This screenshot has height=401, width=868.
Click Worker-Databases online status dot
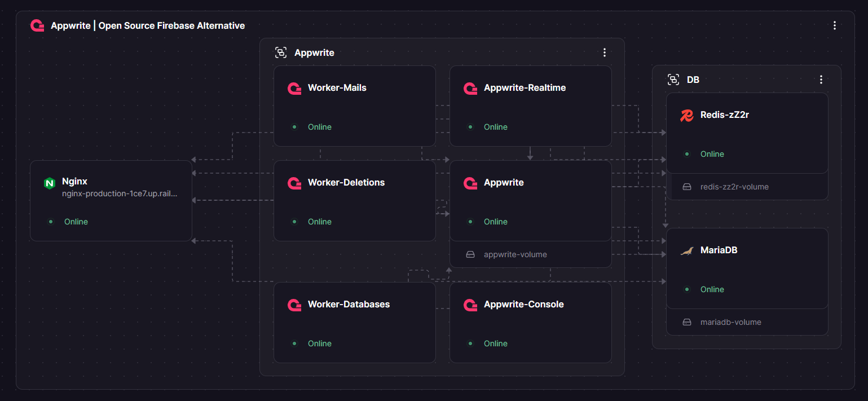point(294,343)
